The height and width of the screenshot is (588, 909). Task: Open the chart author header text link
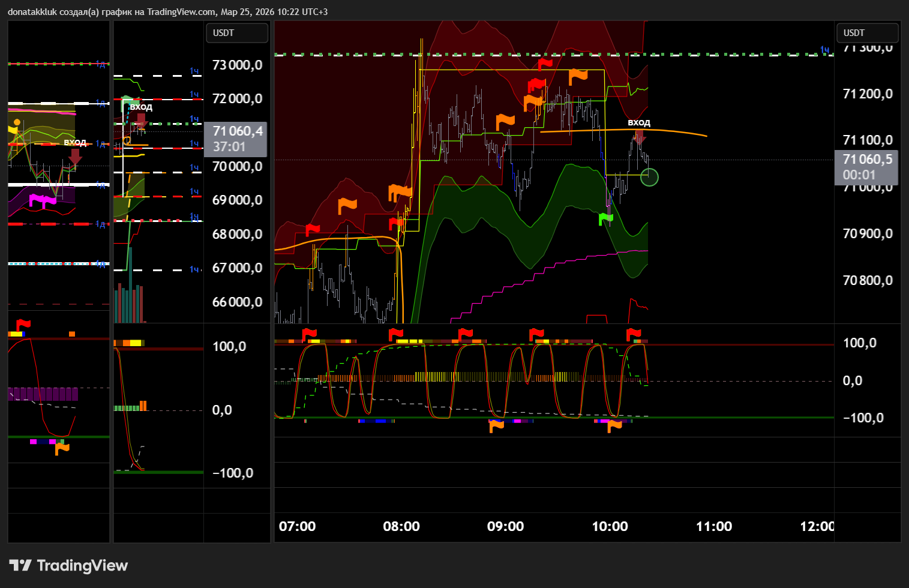pyautogui.click(x=167, y=11)
